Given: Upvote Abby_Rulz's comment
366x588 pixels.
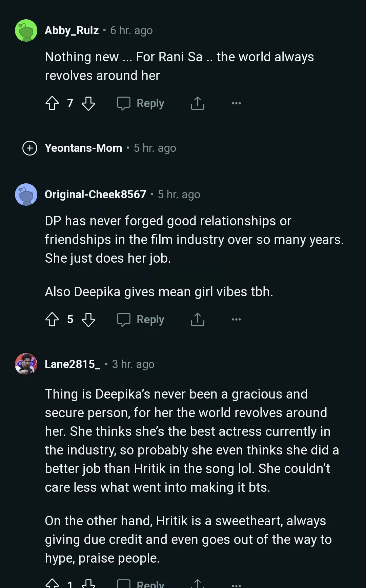Looking at the screenshot, I should pyautogui.click(x=52, y=103).
